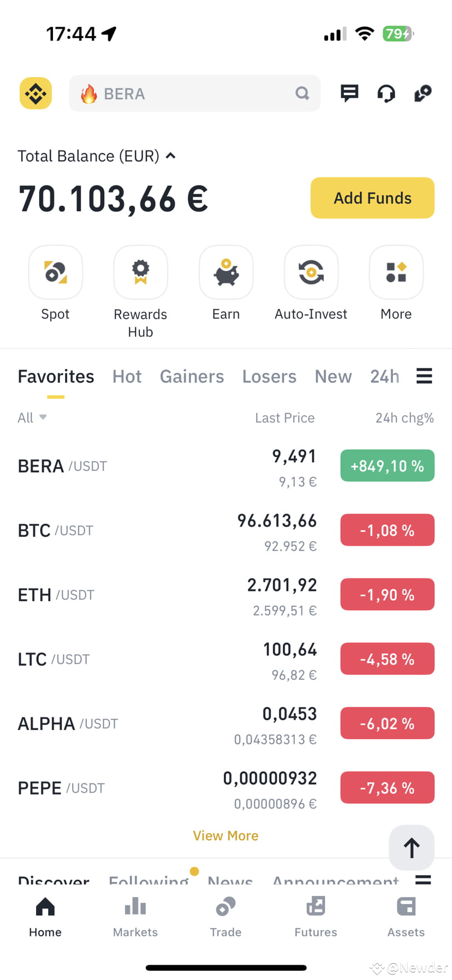Open the market list hamburger menu
The width and height of the screenshot is (452, 980).
(x=424, y=376)
